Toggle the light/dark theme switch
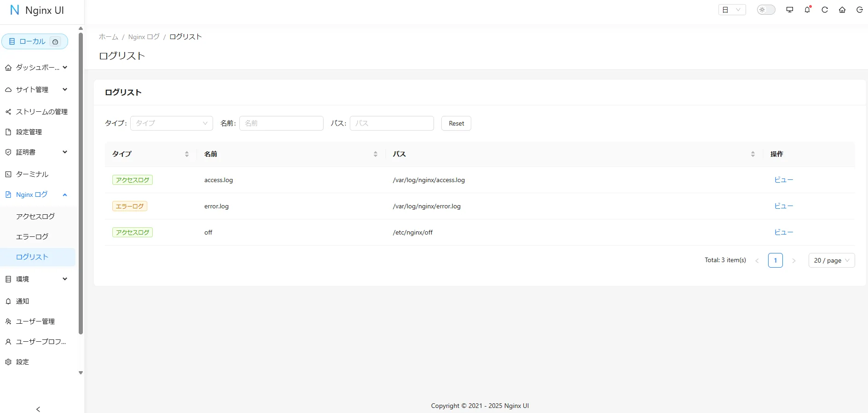This screenshot has width=868, height=413. pos(766,10)
